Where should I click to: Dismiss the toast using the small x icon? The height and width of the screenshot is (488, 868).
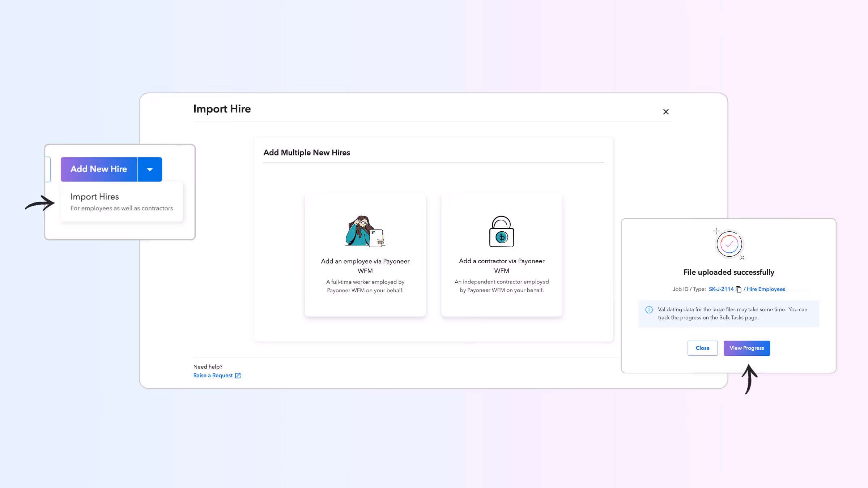coord(743,257)
